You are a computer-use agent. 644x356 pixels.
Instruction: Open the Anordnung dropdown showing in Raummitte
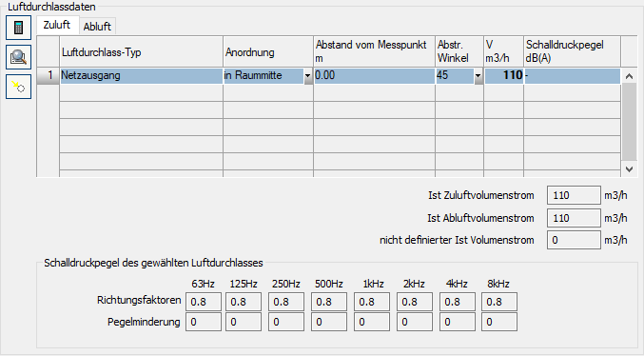[307, 76]
